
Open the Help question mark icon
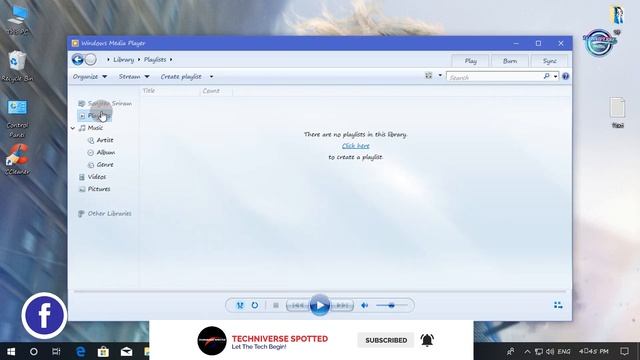coord(565,76)
